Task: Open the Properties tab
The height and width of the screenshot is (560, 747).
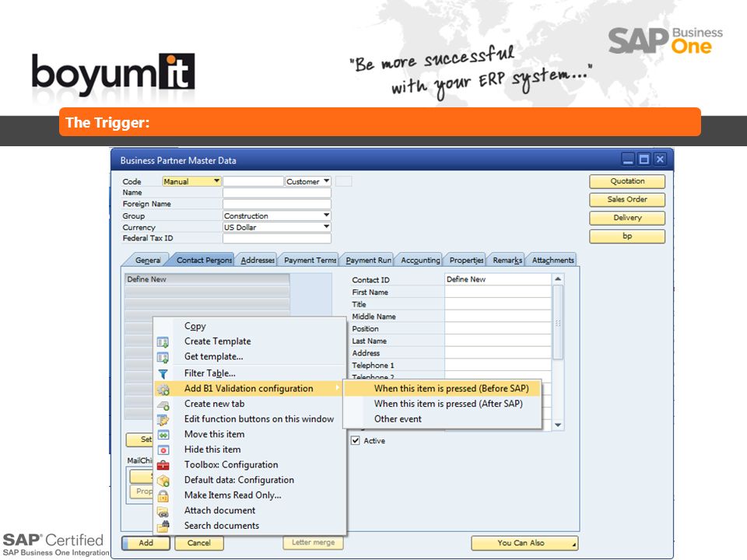Action: tap(466, 260)
